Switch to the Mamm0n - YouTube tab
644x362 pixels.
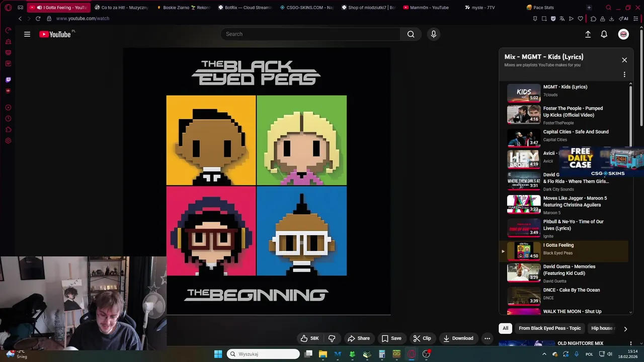(x=429, y=8)
